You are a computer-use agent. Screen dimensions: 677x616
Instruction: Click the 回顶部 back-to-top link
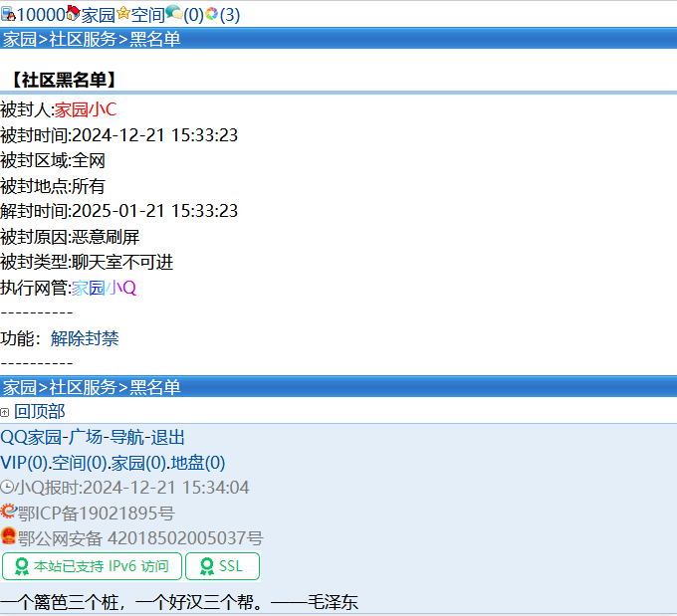(x=40, y=412)
